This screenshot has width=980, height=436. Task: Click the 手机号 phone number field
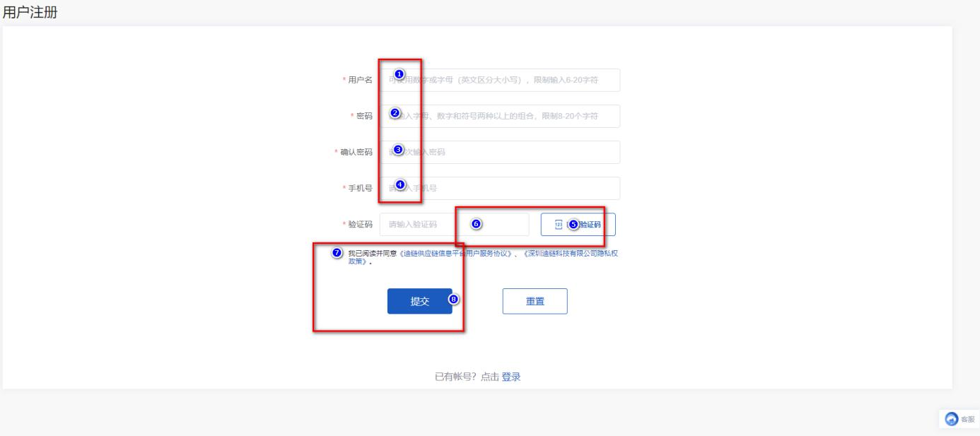pos(499,188)
